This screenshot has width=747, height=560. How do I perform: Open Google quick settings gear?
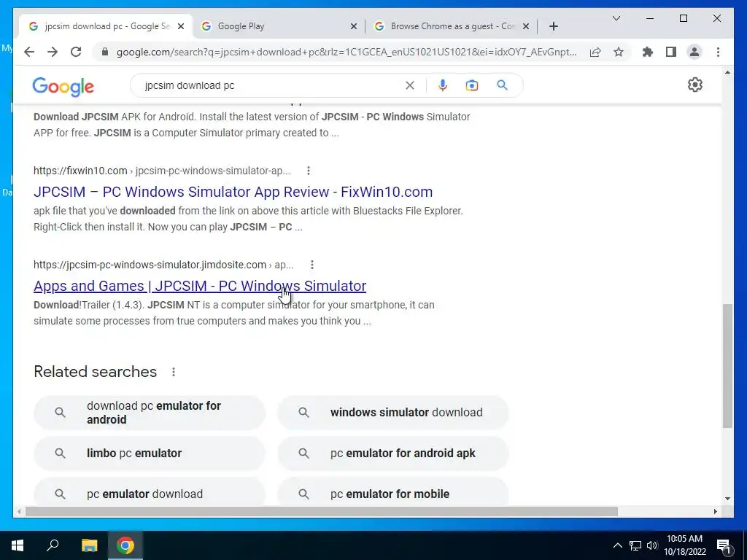tap(695, 85)
